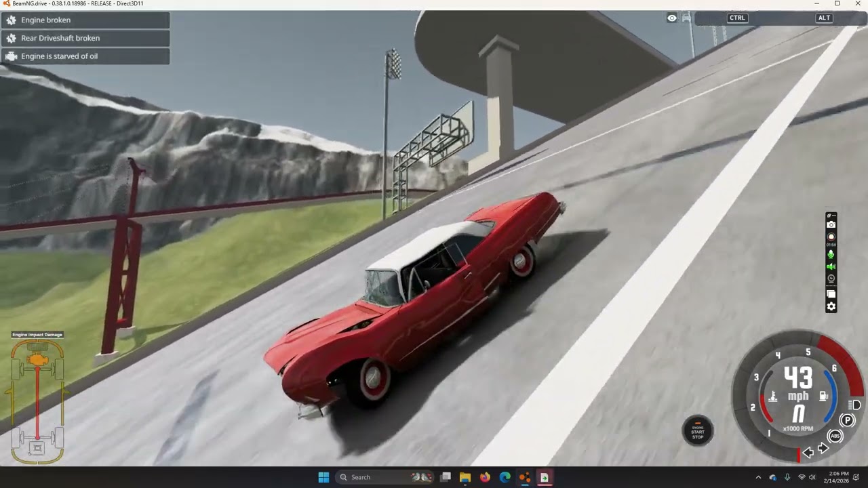Click the Engine Start Stop button
Image resolution: width=868 pixels, height=488 pixels.
698,431
